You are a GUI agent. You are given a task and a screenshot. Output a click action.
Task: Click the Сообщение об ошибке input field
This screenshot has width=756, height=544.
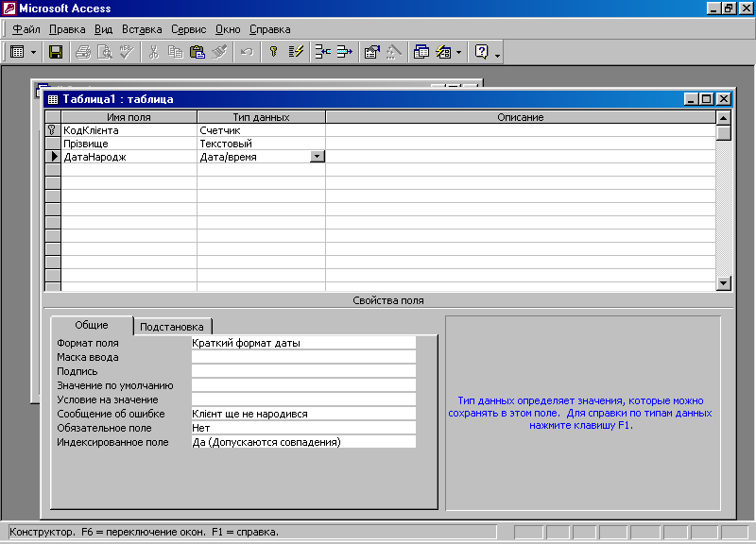point(303,414)
